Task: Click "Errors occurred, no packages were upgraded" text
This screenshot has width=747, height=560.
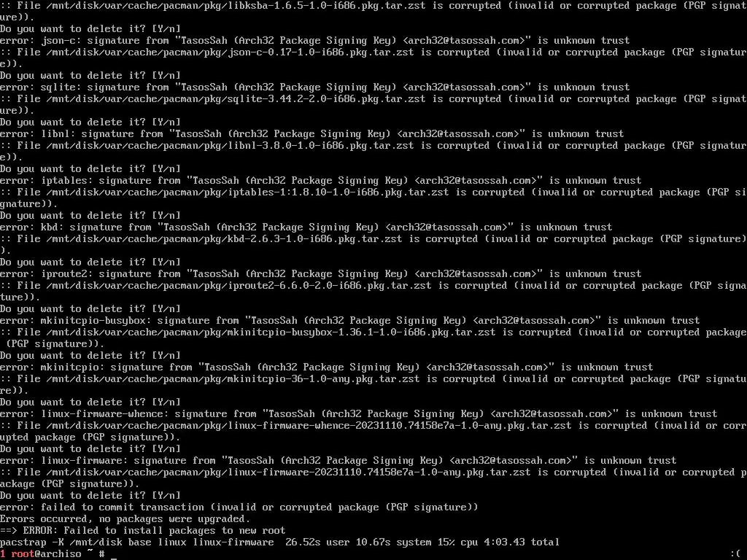Action: (x=125, y=518)
